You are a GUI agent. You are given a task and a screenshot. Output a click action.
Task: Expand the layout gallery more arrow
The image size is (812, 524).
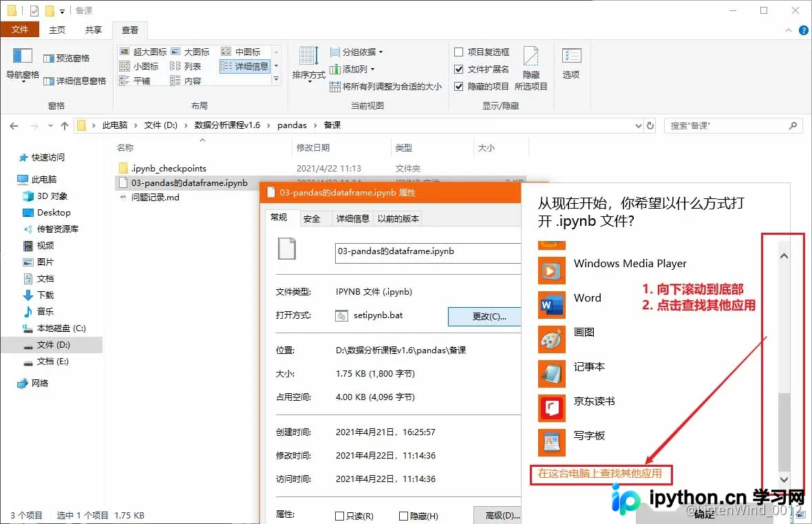coord(276,79)
